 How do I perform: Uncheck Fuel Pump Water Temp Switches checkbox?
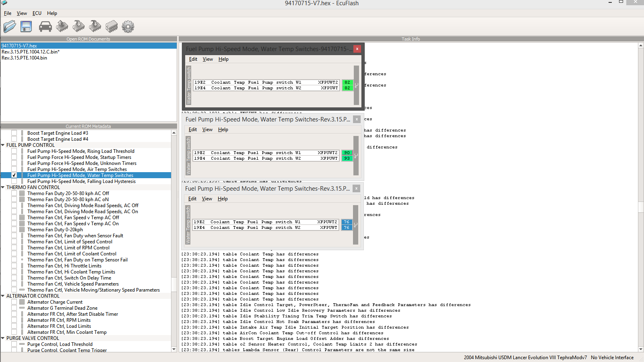click(14, 175)
